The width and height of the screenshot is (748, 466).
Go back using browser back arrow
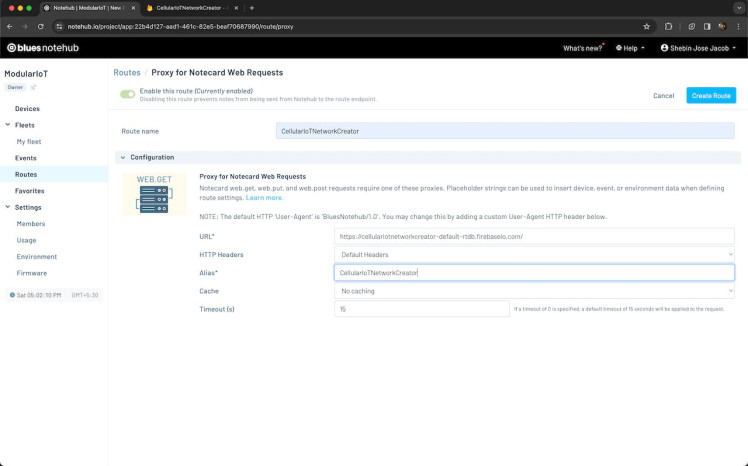tap(10, 27)
